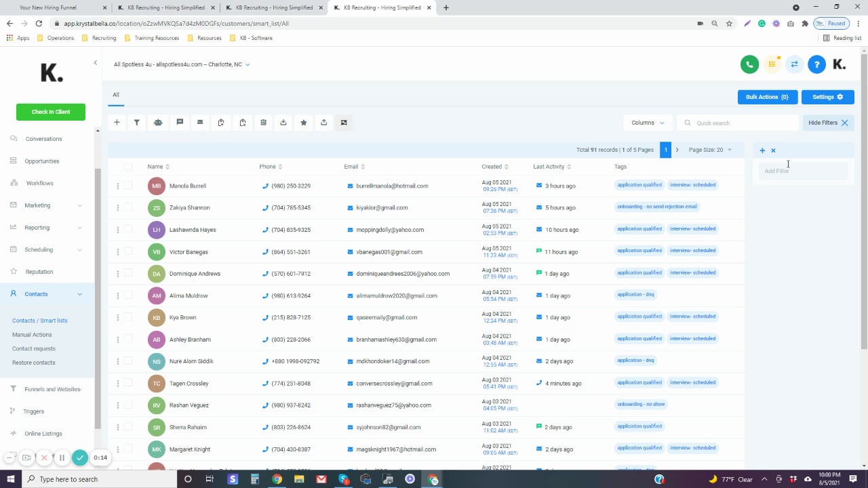Click the Delete Contacts trash icon
This screenshot has height=488, width=868.
tap(264, 123)
